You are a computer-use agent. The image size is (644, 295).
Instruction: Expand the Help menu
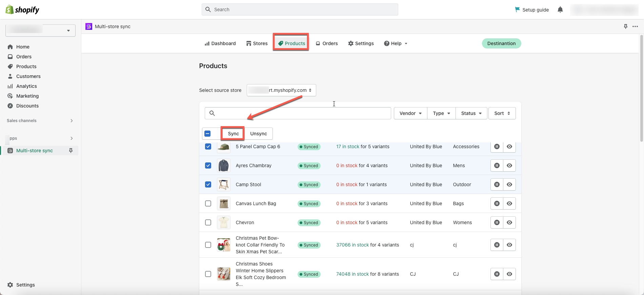coord(396,43)
